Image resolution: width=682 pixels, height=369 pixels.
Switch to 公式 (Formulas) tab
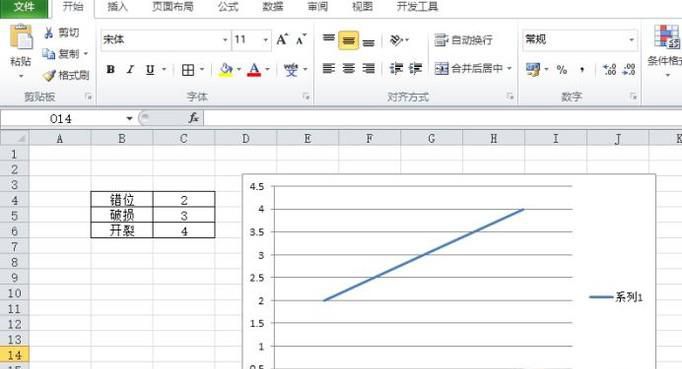pyautogui.click(x=228, y=7)
